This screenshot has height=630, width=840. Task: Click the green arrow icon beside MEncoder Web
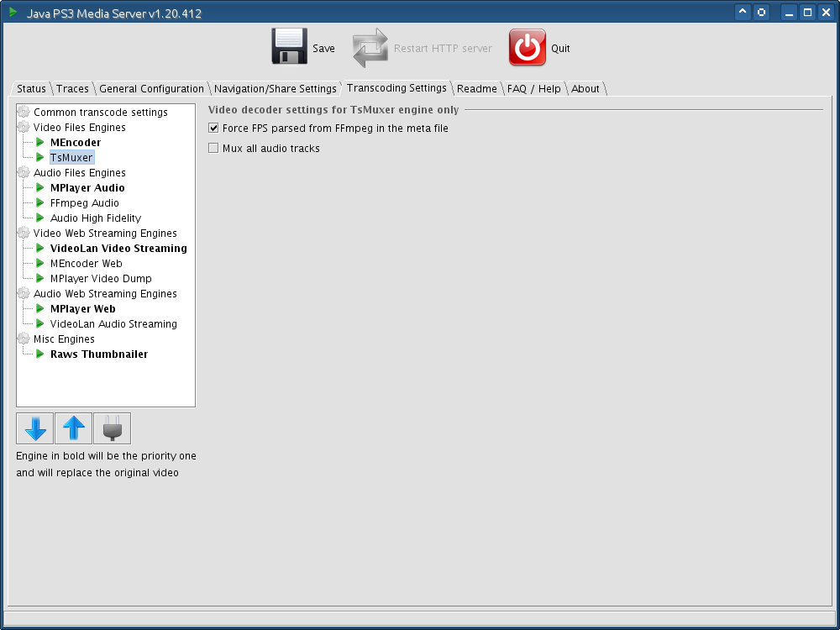(40, 263)
